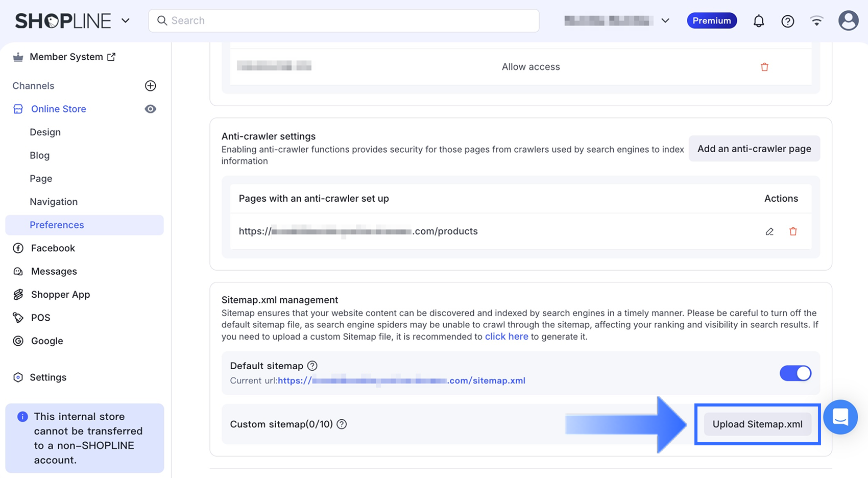Edit the anti-crawler products page URL

pos(769,231)
